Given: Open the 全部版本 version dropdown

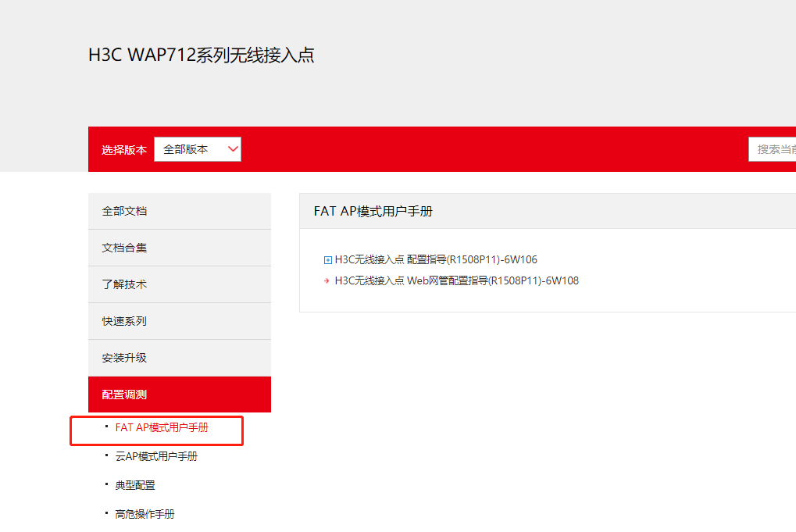Looking at the screenshot, I should (x=198, y=149).
